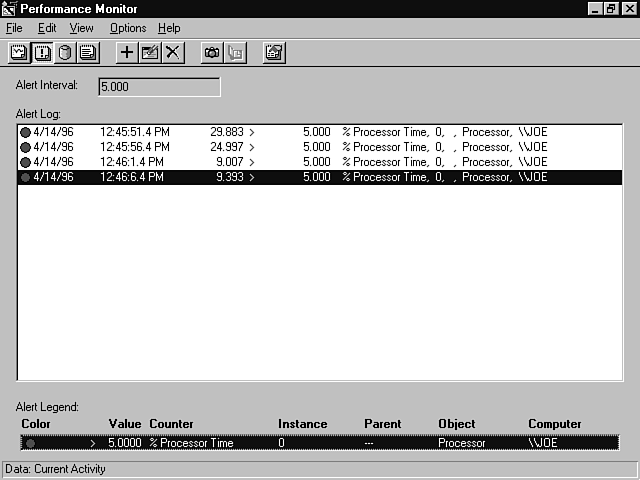Screen dimensions: 640x480
Task: Open the Options toolbar icon
Action: 274,53
